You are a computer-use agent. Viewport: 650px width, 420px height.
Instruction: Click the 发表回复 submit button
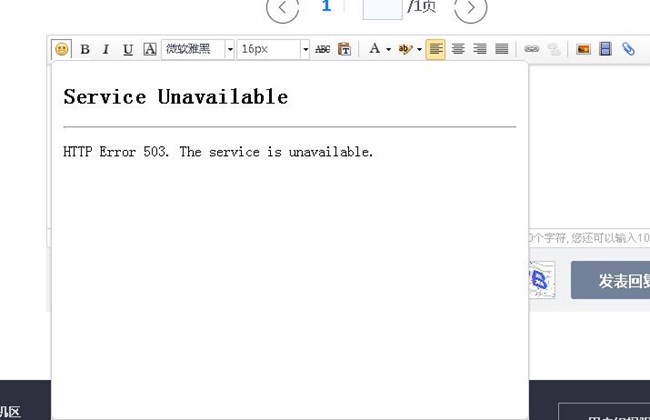pos(613,281)
